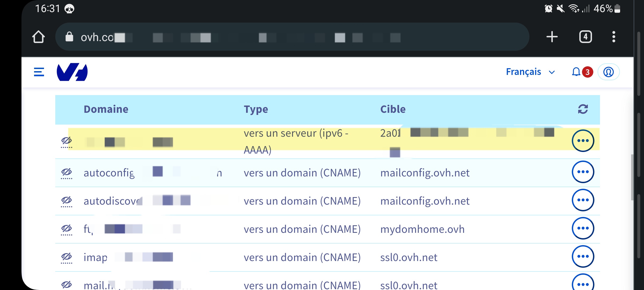Open notifications bell with 3 alerts
644x290 pixels.
point(582,72)
